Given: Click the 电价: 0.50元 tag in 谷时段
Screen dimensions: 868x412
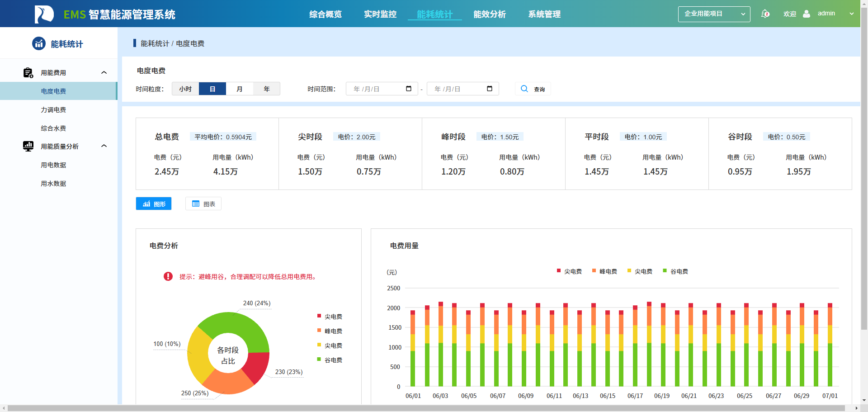Looking at the screenshot, I should [787, 137].
